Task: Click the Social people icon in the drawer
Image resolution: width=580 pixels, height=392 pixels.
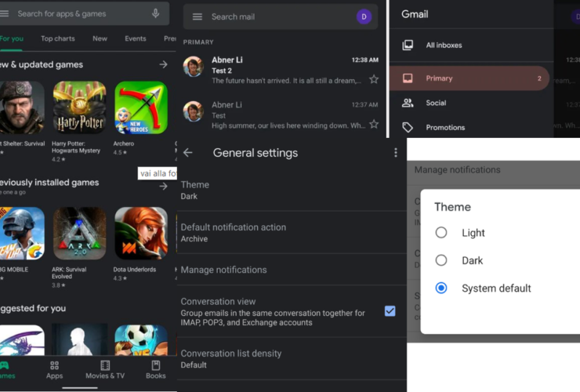Action: coord(408,103)
